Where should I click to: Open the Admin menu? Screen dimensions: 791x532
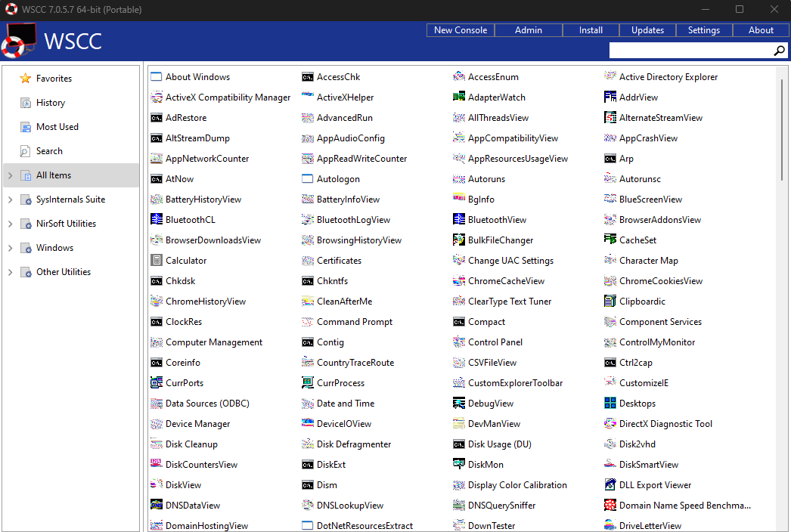click(528, 30)
